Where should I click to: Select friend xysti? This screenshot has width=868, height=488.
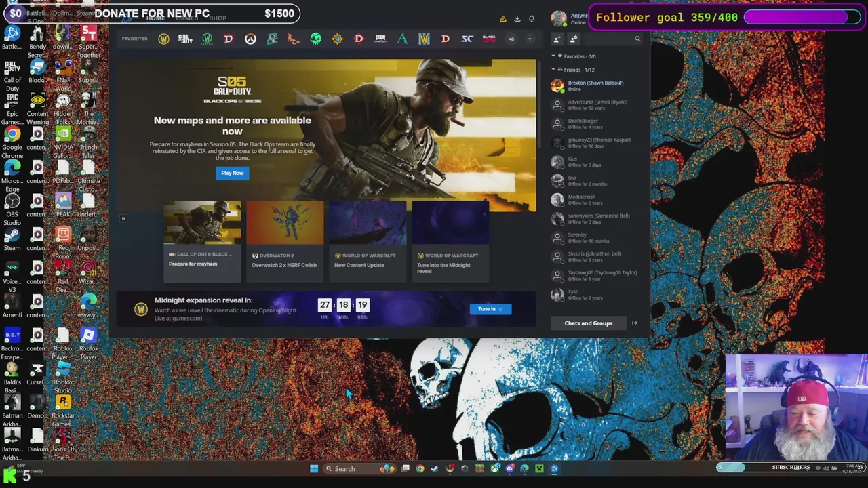click(595, 294)
